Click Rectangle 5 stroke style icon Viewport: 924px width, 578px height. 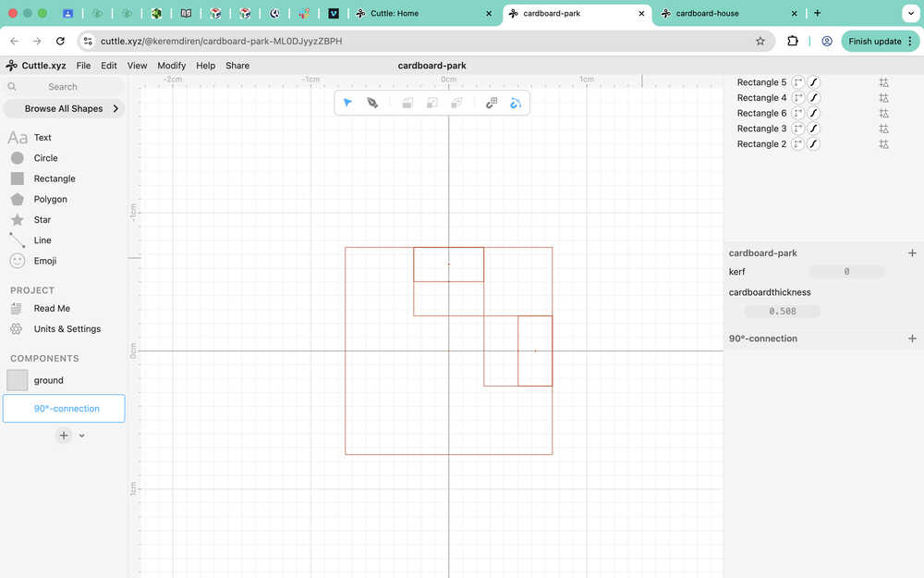click(814, 82)
